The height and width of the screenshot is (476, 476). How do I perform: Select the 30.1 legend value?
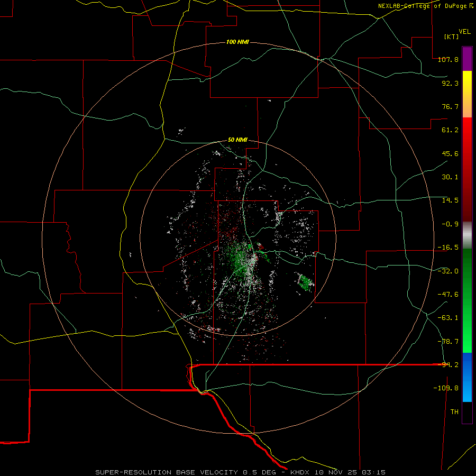(x=450, y=177)
